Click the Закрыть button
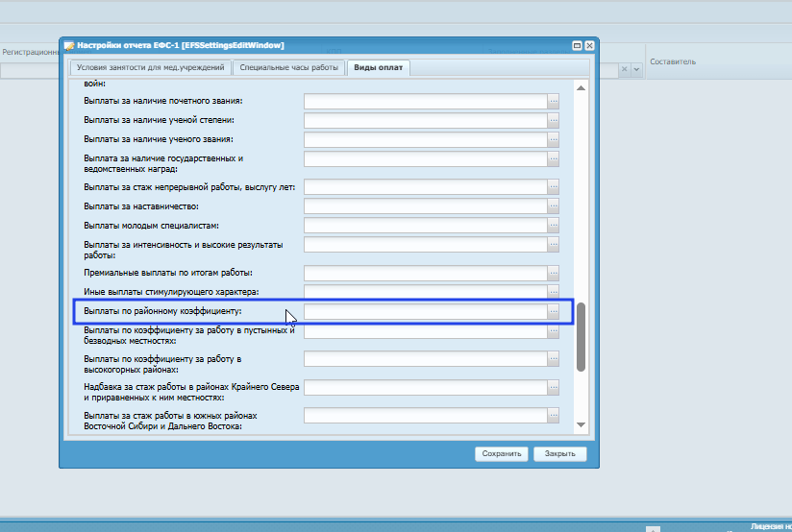Screen dimensions: 792x532 coord(559,454)
